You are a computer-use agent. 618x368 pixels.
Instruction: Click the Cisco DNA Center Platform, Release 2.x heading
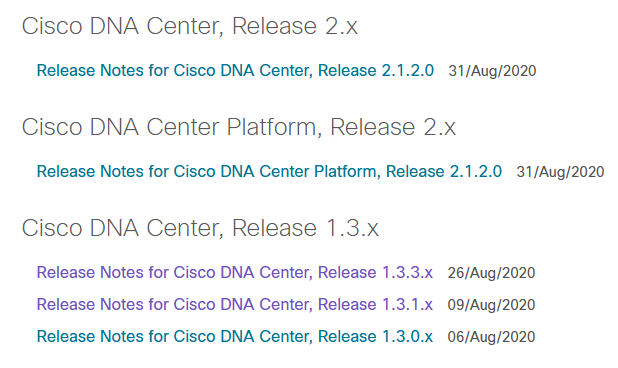click(238, 127)
